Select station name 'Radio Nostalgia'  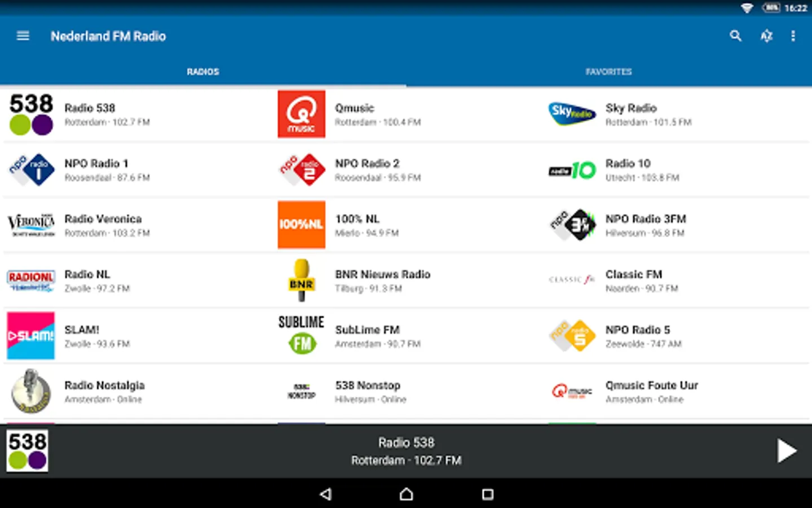pyautogui.click(x=104, y=386)
